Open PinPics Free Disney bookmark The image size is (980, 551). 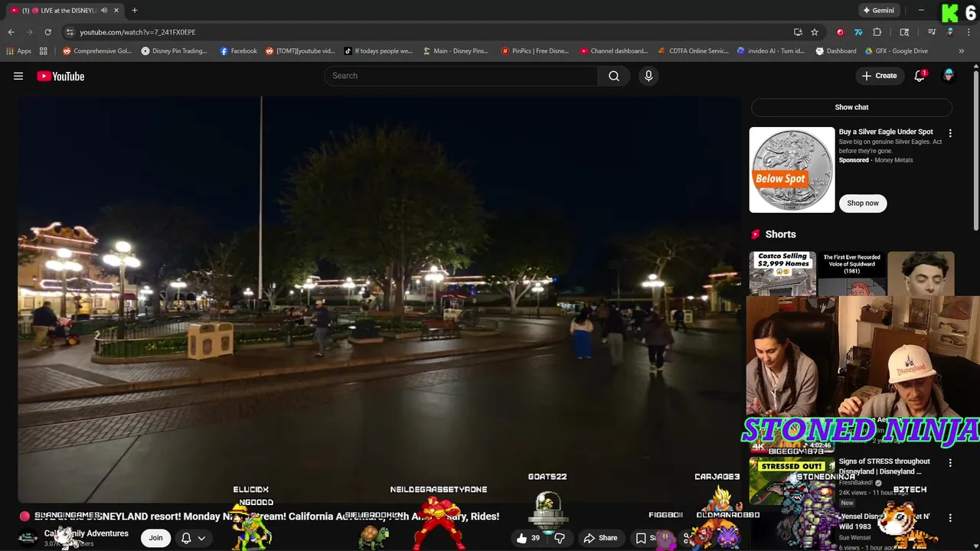[x=534, y=51]
